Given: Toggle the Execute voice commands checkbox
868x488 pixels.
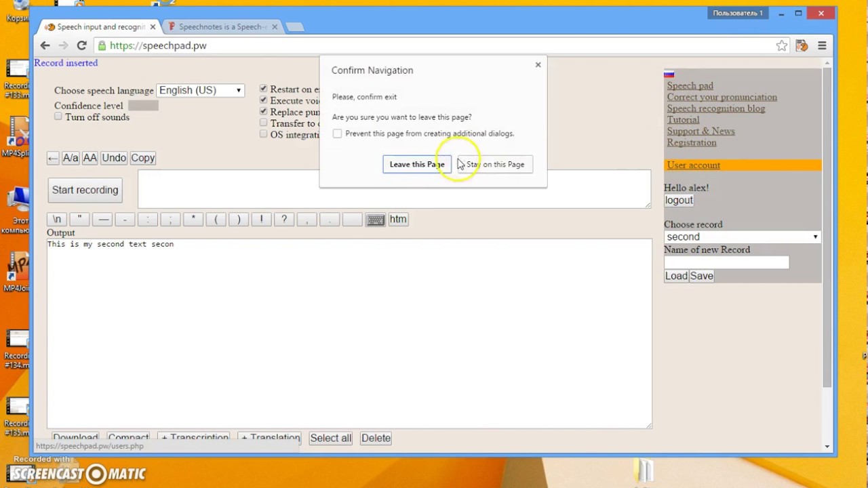Looking at the screenshot, I should pyautogui.click(x=263, y=100).
